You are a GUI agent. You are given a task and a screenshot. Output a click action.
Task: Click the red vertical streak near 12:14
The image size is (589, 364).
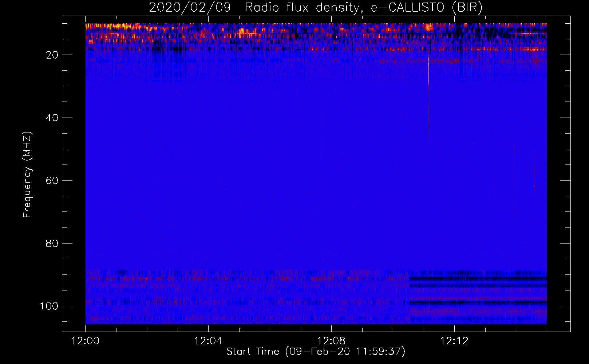point(514,182)
